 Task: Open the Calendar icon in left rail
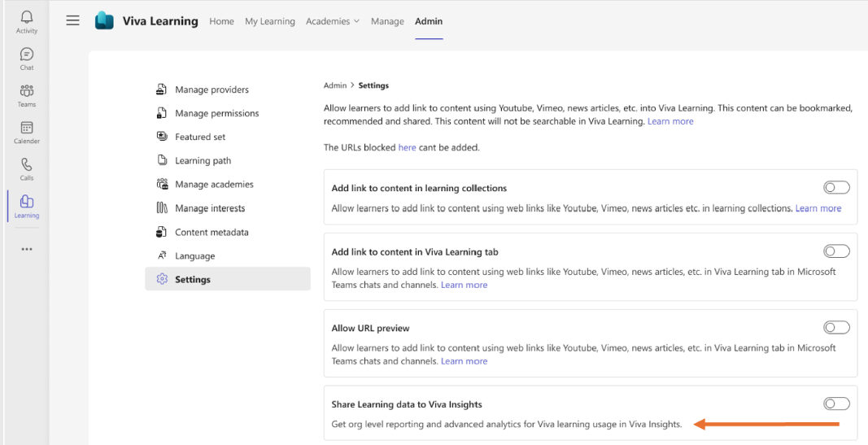(27, 127)
